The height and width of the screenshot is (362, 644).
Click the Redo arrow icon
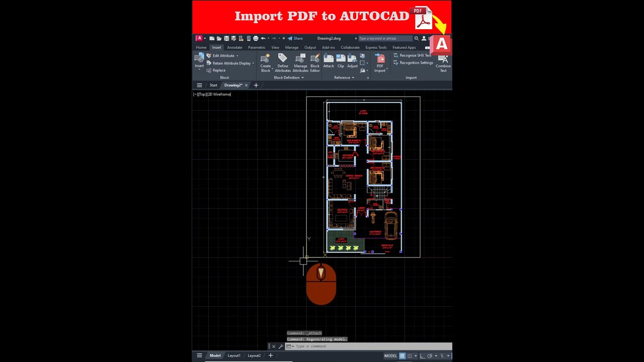click(x=274, y=38)
